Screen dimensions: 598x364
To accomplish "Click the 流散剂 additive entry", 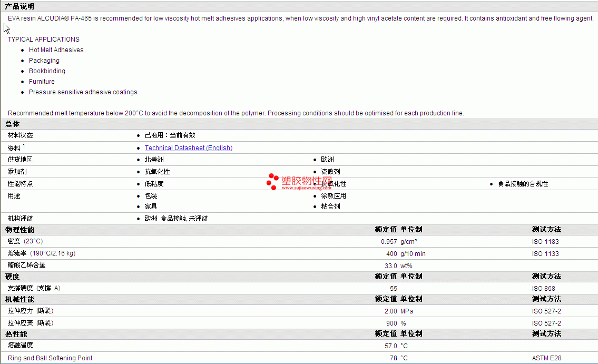I will click(331, 172).
